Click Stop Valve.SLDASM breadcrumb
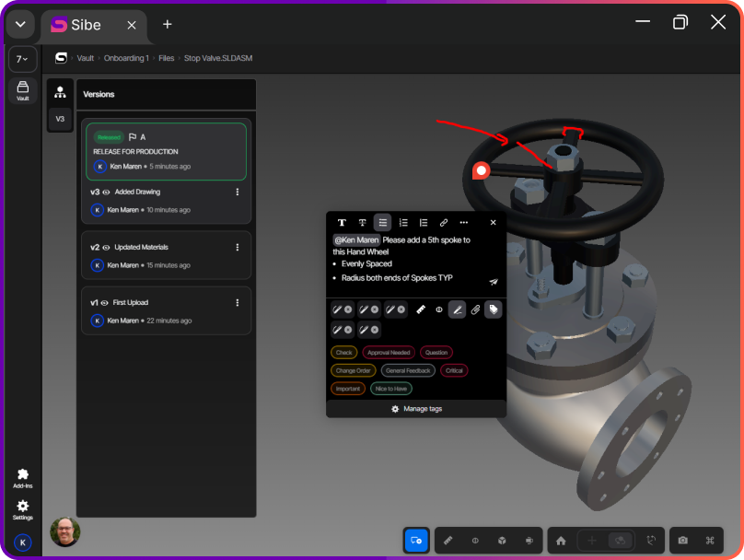The height and width of the screenshot is (560, 744). (218, 58)
